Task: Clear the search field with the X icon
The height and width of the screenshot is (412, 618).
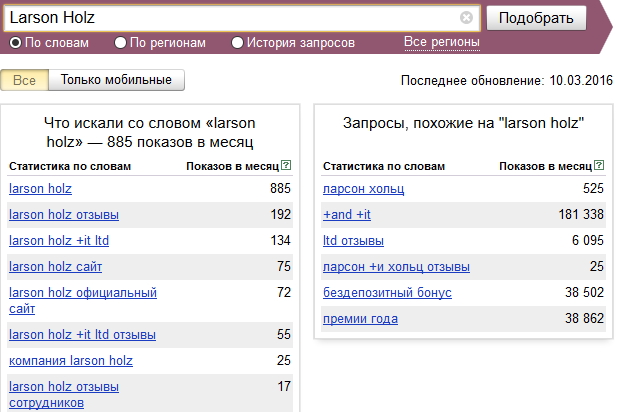Action: (466, 17)
